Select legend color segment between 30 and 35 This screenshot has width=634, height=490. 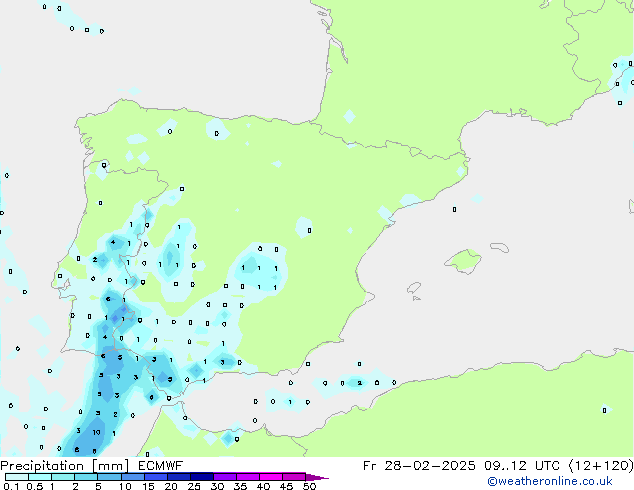coord(224,477)
